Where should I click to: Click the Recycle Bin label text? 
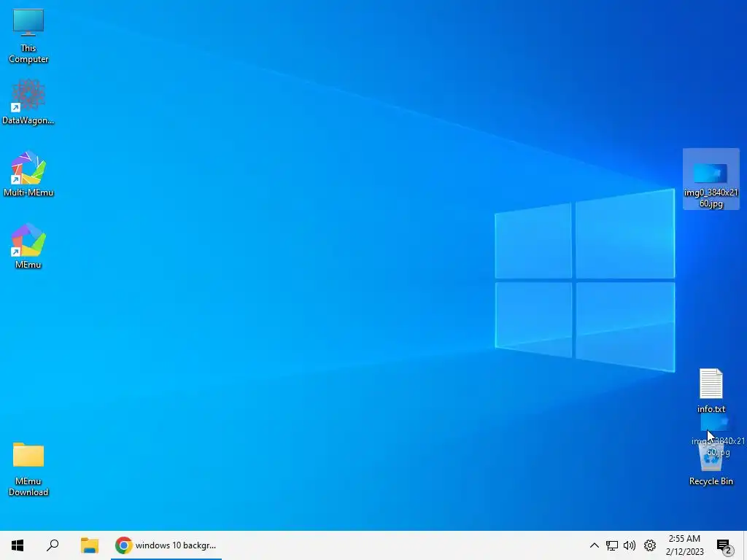coord(711,481)
